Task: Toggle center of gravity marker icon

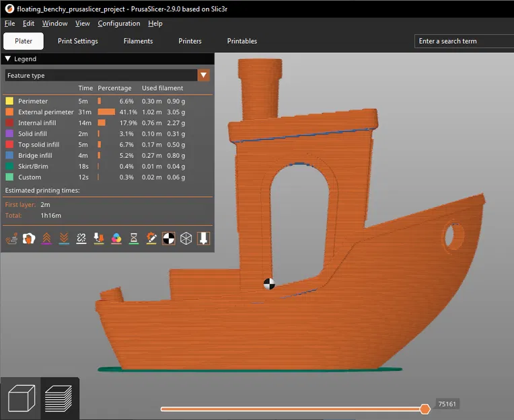Action: click(x=169, y=239)
